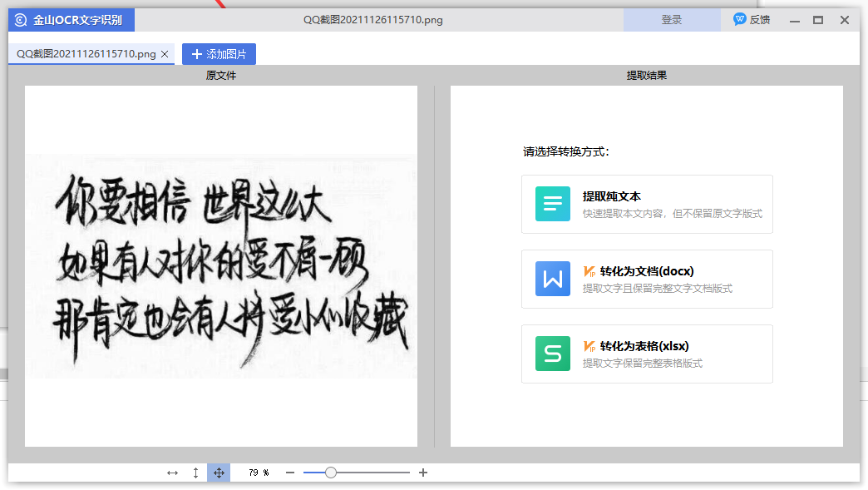
Task: Open the 反馈 feedback option
Action: [x=752, y=20]
